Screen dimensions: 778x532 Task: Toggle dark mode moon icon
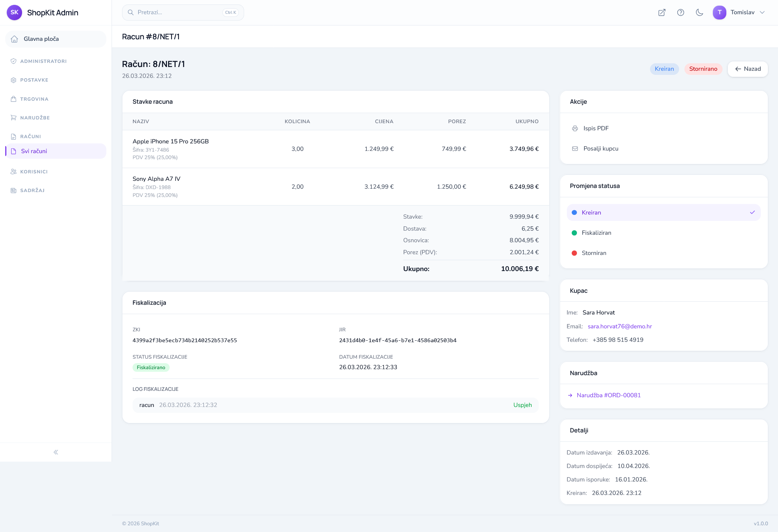tap(699, 12)
